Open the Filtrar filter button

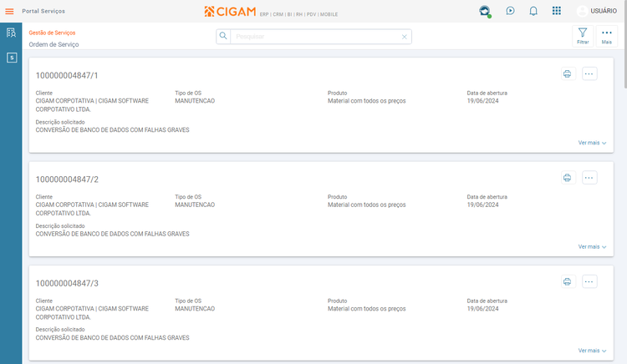[x=583, y=36]
